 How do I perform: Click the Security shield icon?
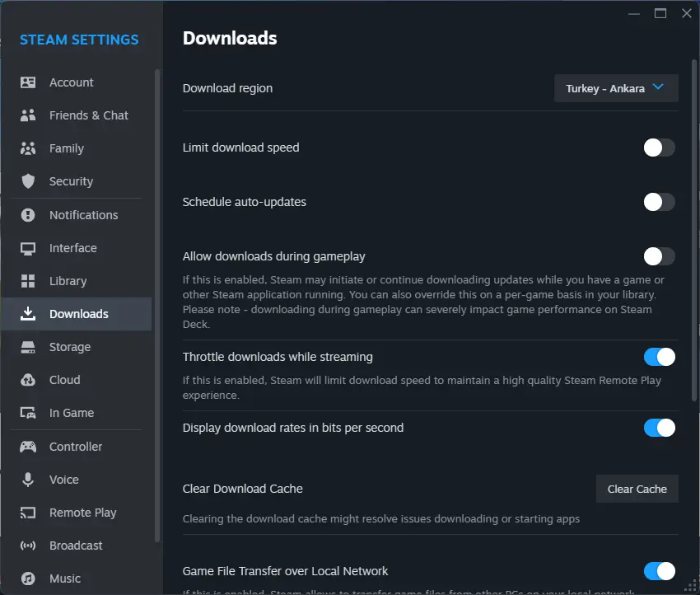pos(28,181)
